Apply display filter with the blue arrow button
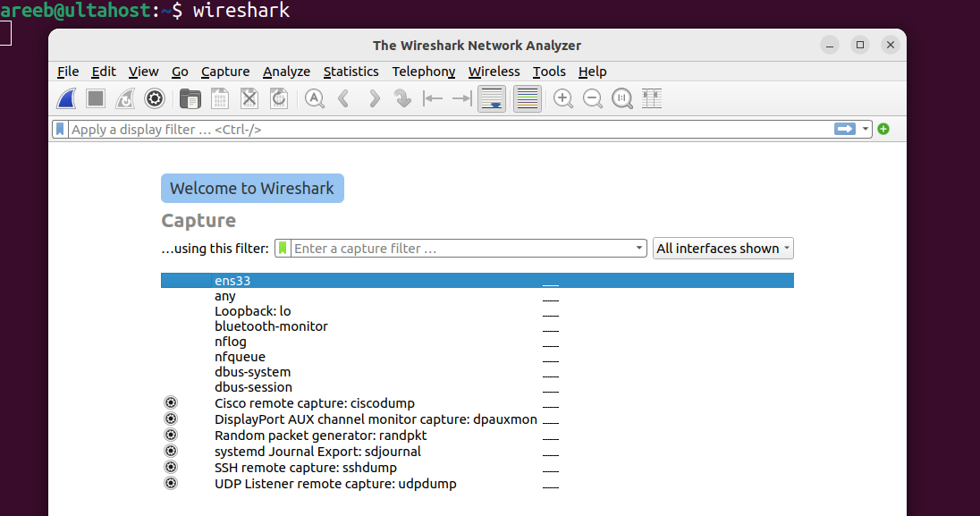 pos(845,129)
